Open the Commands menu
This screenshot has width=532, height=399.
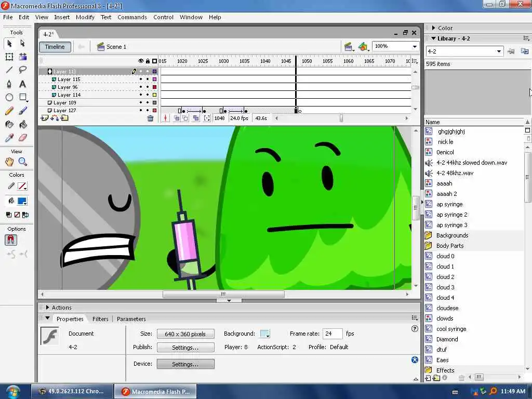[x=132, y=17]
